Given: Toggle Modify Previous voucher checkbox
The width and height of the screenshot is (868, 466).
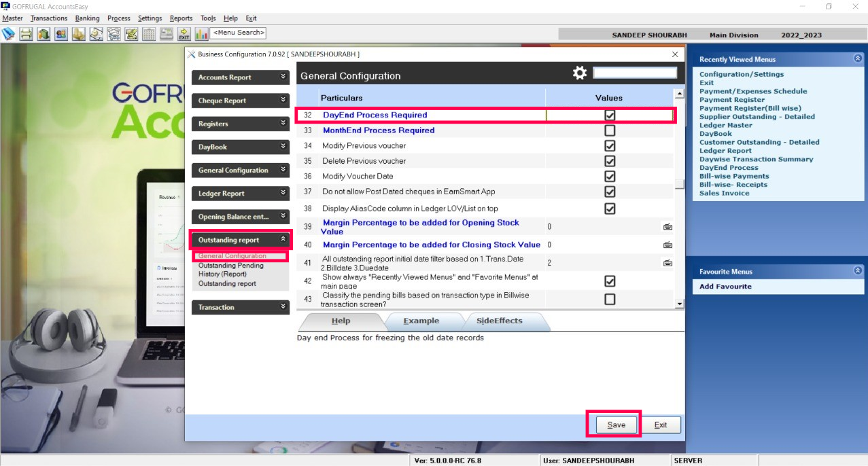Looking at the screenshot, I should tap(610, 146).
